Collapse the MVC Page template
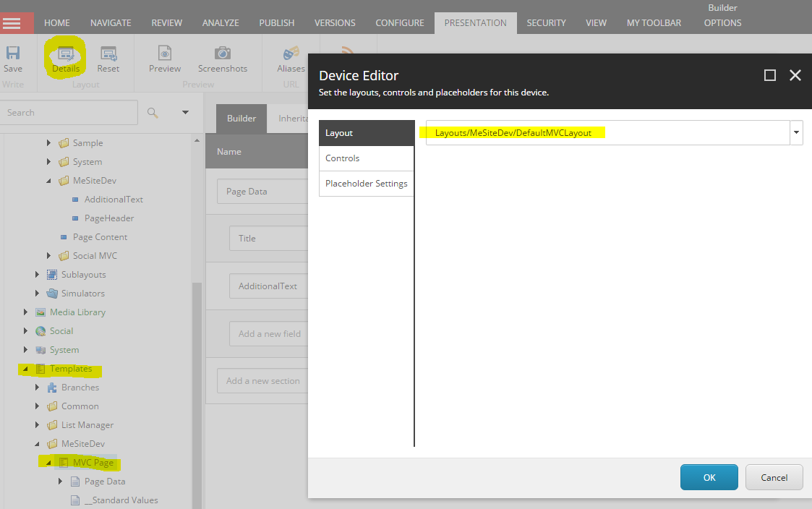 click(48, 463)
